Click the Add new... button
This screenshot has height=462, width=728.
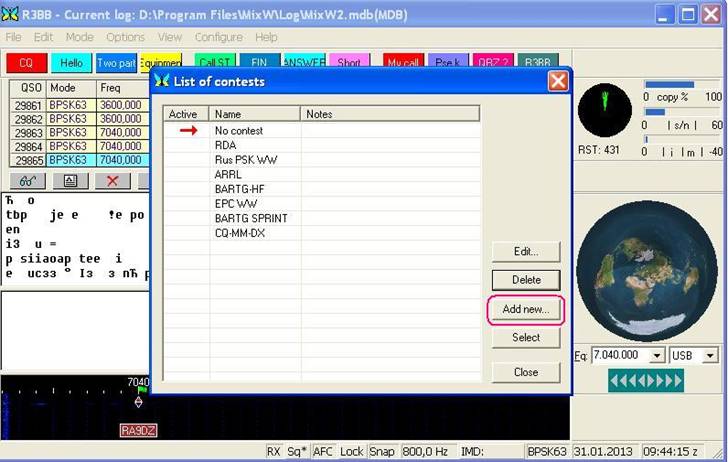click(x=526, y=309)
